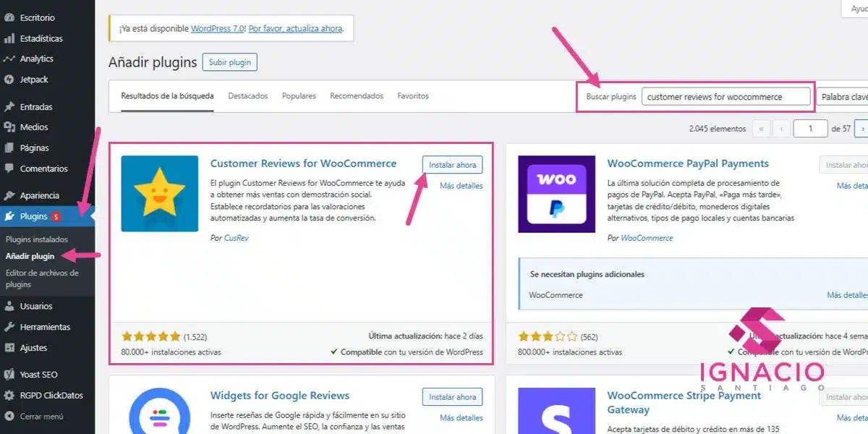868x434 pixels.
Task: Open the CusRev author link
Action: point(237,238)
